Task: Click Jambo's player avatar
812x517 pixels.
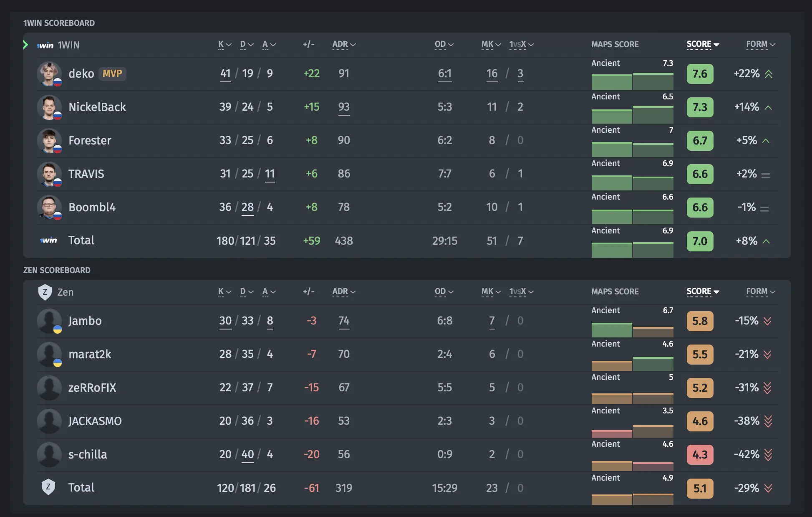Action: click(49, 321)
